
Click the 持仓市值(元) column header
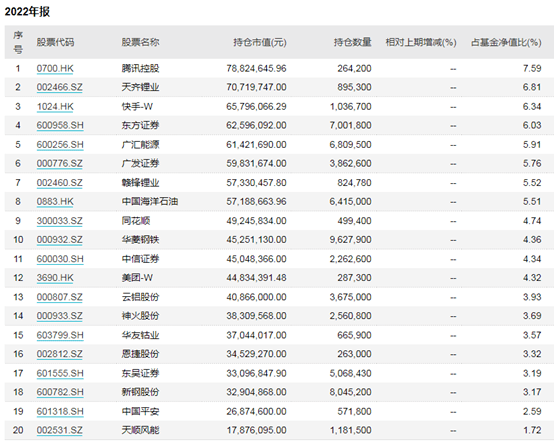(x=260, y=42)
